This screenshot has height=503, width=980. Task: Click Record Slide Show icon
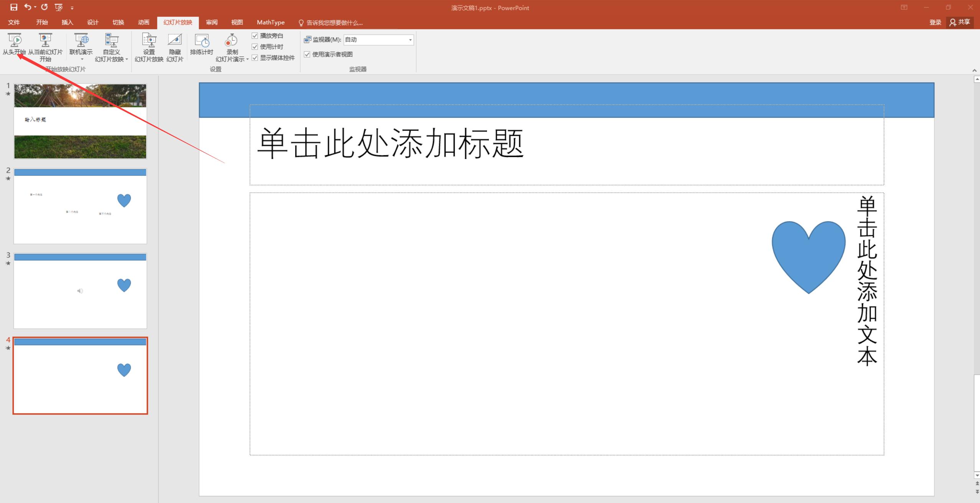click(x=231, y=40)
